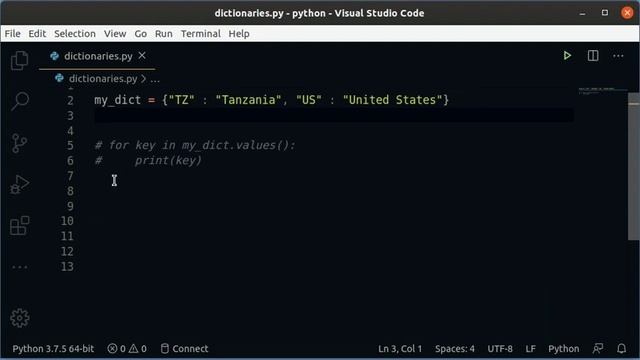
Task: Close the dictionaries.py tab
Action: click(x=142, y=56)
